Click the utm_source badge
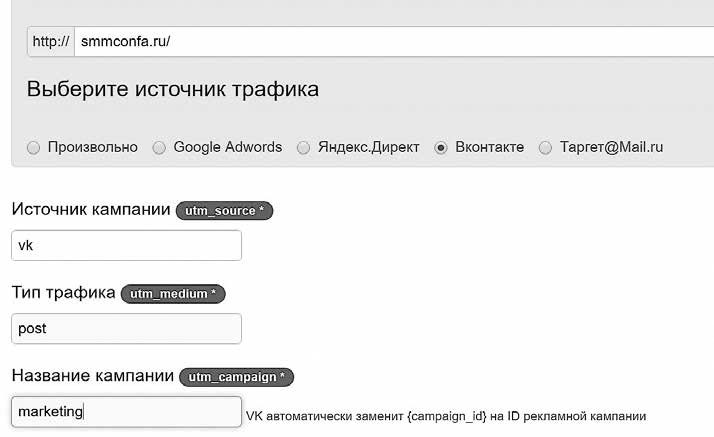This screenshot has height=437, width=714. 224,211
